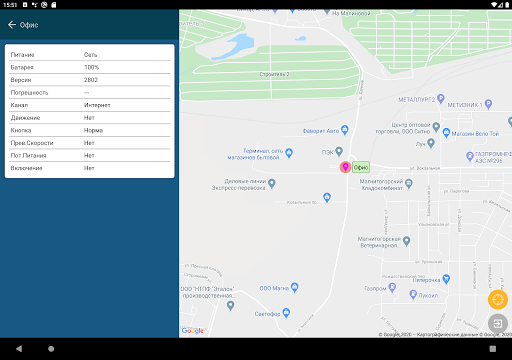Tap the magenta Офис tracker pin
Screen dimensions: 512x360
345,167
